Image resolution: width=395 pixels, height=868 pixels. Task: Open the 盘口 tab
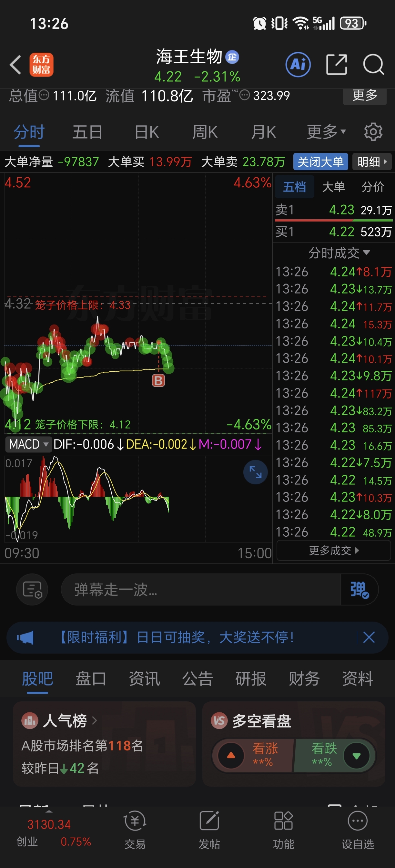[91, 679]
